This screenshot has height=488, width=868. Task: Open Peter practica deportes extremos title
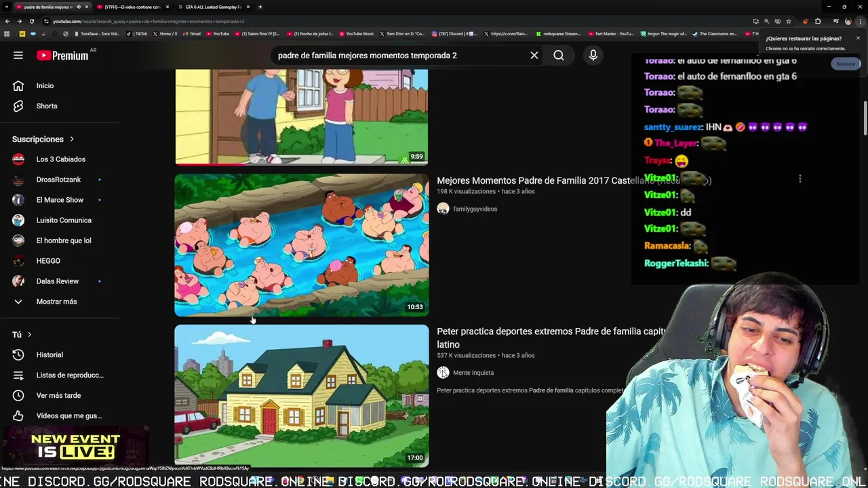[551, 338]
